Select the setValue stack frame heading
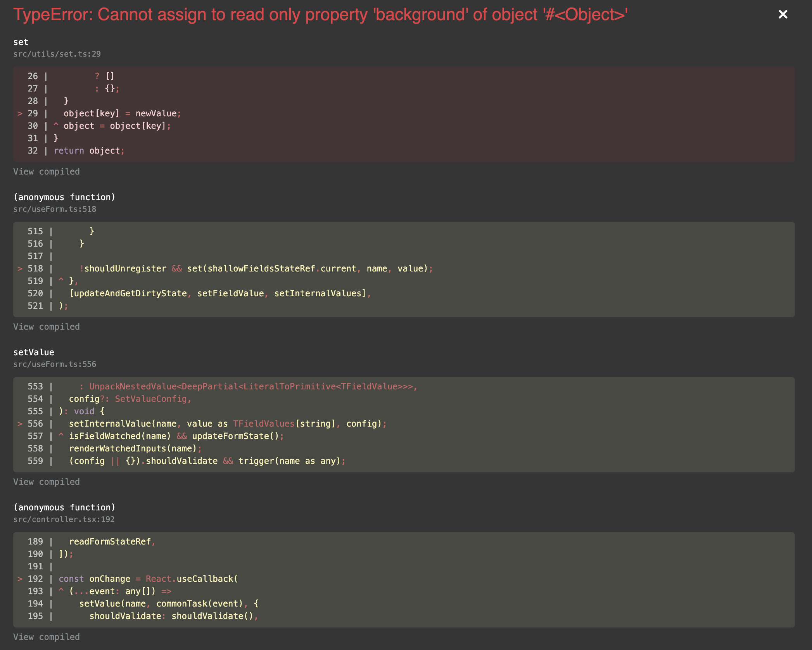 33,352
